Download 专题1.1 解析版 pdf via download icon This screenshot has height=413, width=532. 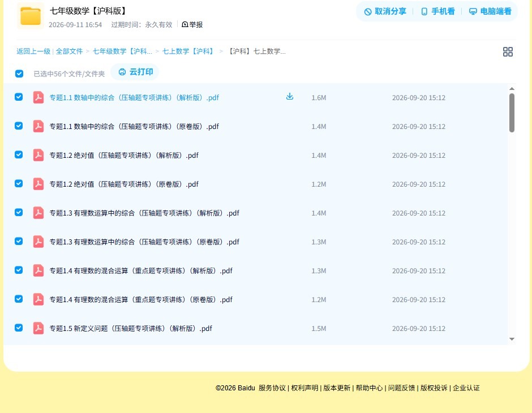(289, 97)
